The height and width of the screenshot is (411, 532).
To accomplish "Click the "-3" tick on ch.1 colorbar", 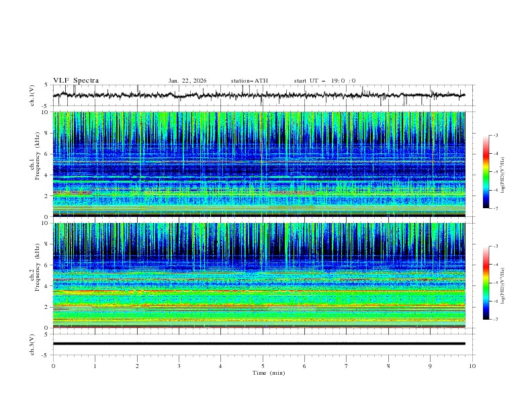I will pyautogui.click(x=496, y=135).
